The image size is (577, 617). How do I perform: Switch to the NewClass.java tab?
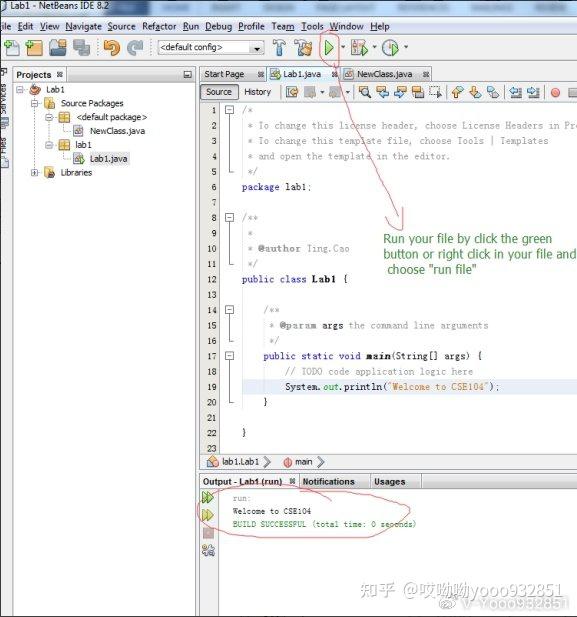pyautogui.click(x=385, y=74)
